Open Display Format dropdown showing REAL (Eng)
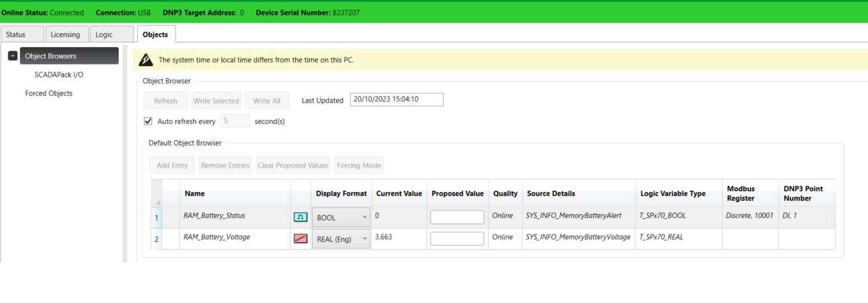The height and width of the screenshot is (303, 868). pyautogui.click(x=341, y=239)
